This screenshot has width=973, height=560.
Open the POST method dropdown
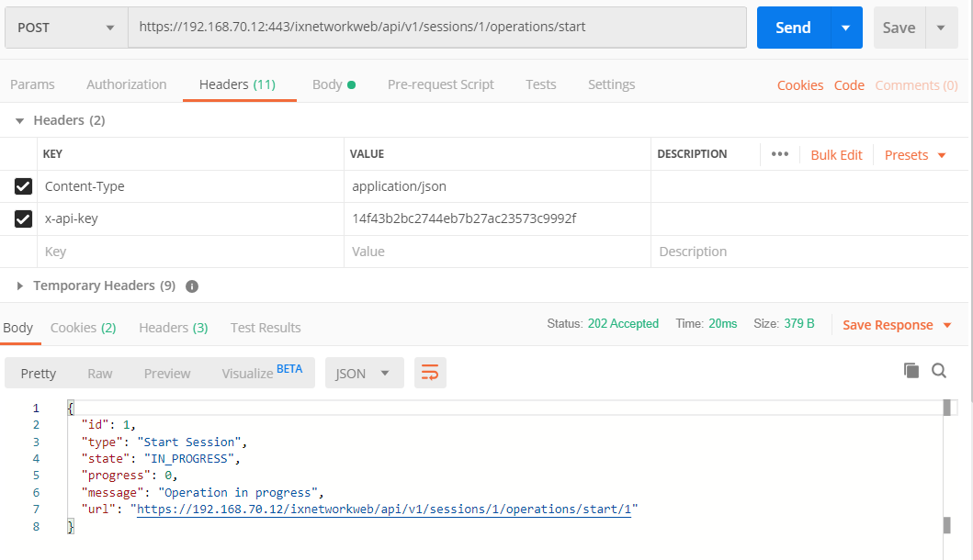pyautogui.click(x=66, y=28)
